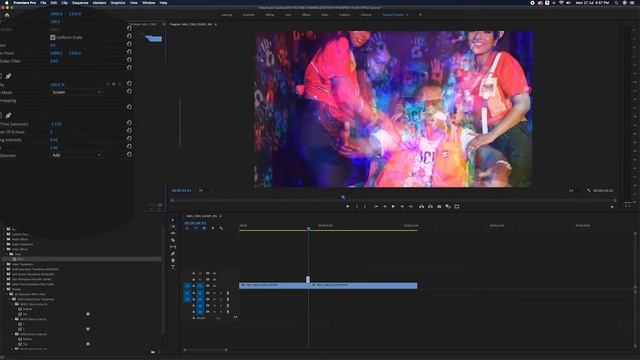Open the Comparison View button
Screen dimensions: 640x360
tap(448, 207)
